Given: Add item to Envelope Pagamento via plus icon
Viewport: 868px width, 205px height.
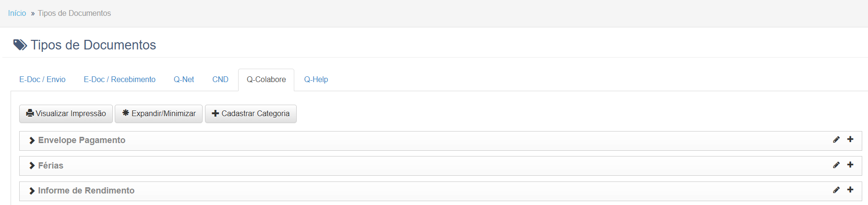Looking at the screenshot, I should point(850,139).
